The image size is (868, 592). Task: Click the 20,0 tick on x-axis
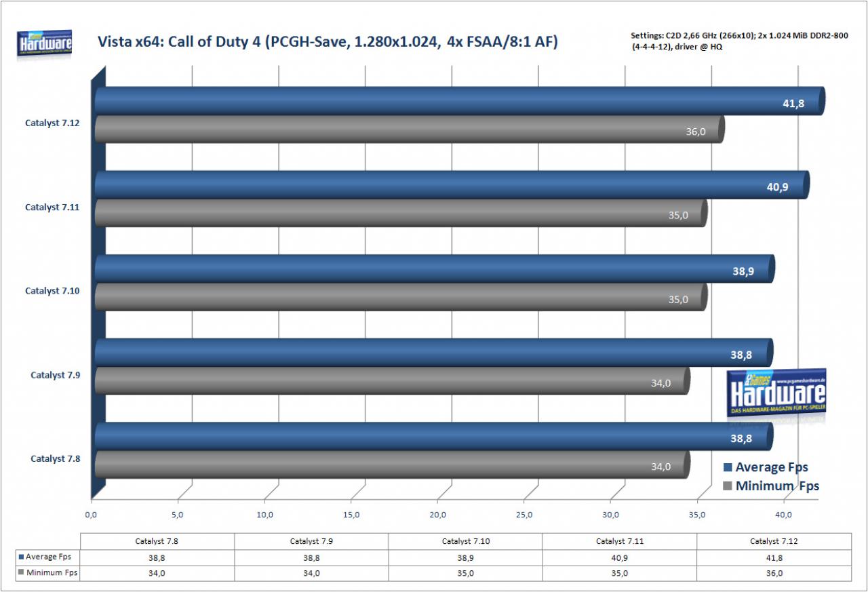pyautogui.click(x=438, y=515)
